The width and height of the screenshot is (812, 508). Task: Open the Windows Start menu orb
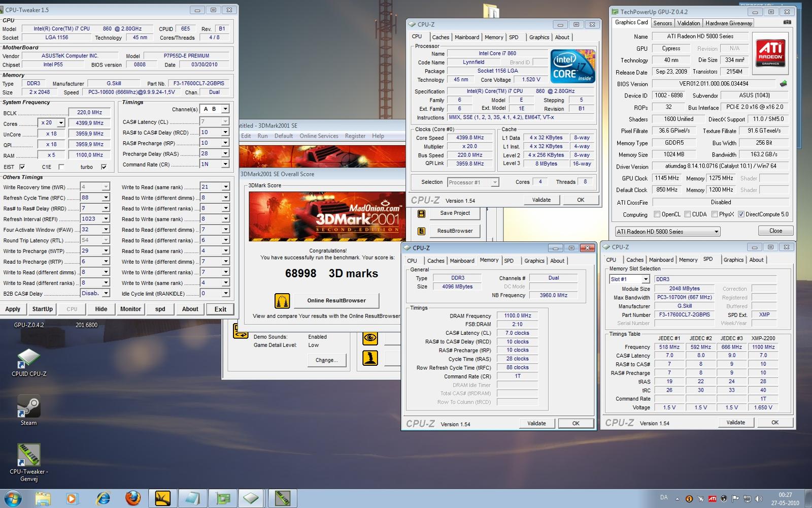[12, 498]
